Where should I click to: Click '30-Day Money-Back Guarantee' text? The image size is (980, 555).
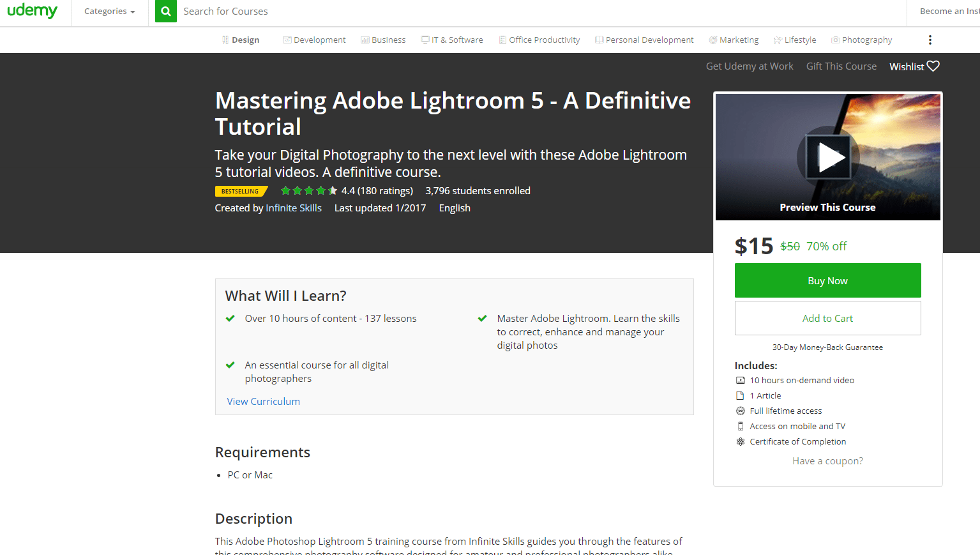(x=828, y=347)
